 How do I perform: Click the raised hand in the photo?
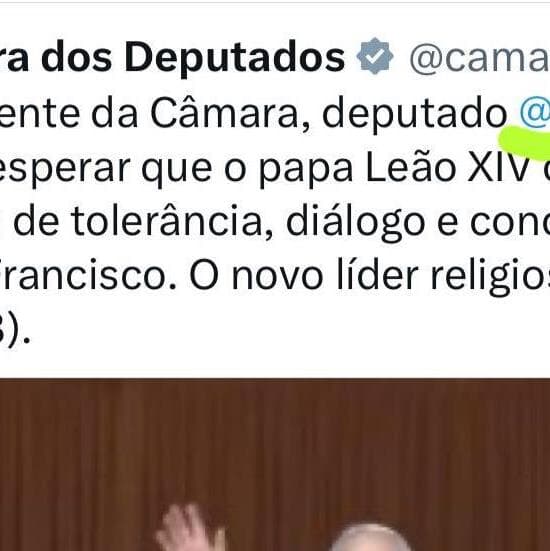tap(190, 527)
